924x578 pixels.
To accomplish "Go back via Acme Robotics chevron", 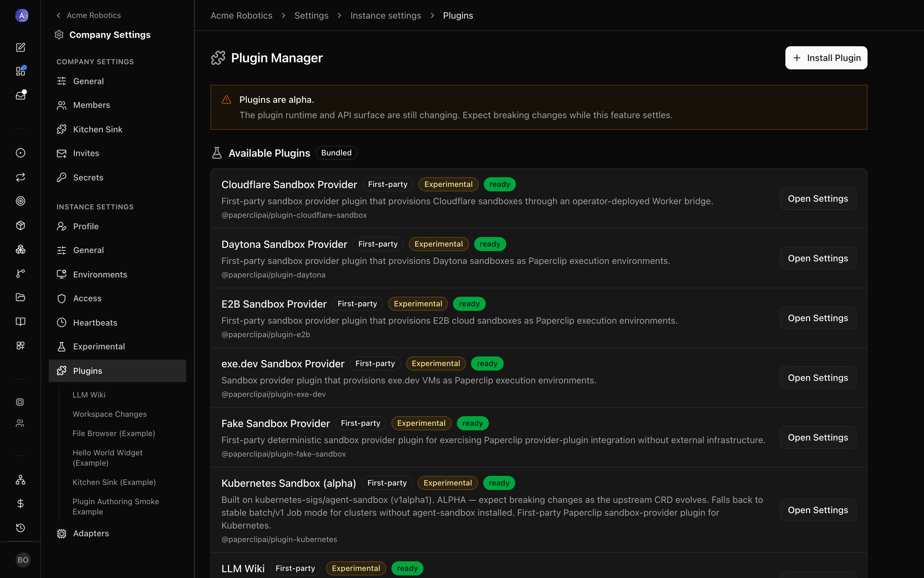I will pyautogui.click(x=89, y=15).
